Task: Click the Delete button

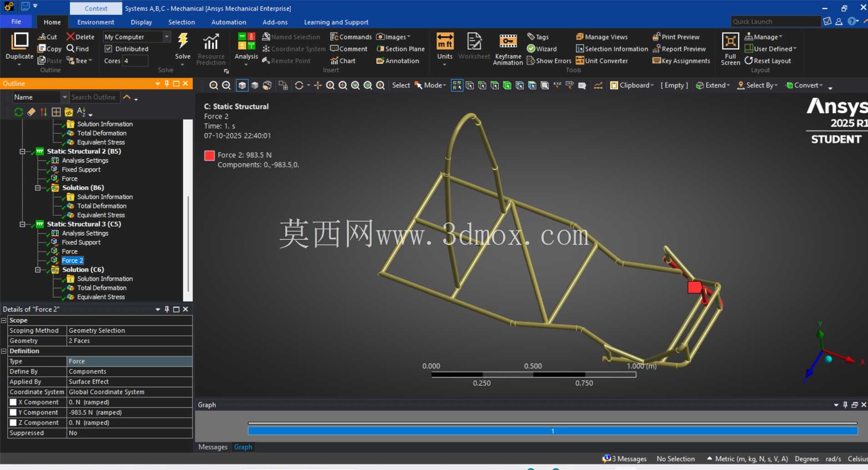Action: point(80,37)
